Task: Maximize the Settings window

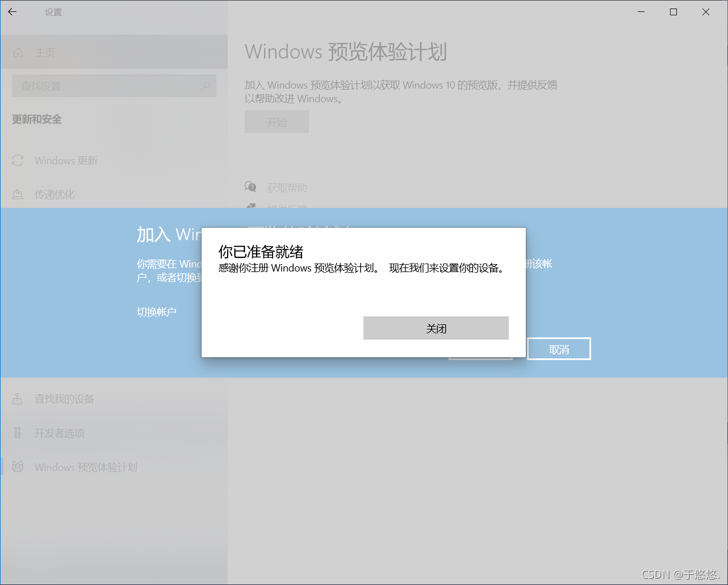Action: tap(673, 12)
